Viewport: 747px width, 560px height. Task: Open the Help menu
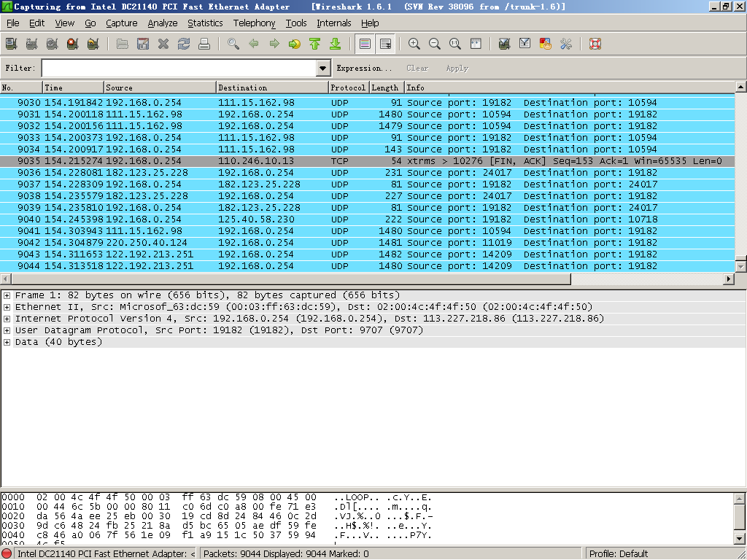tap(370, 23)
